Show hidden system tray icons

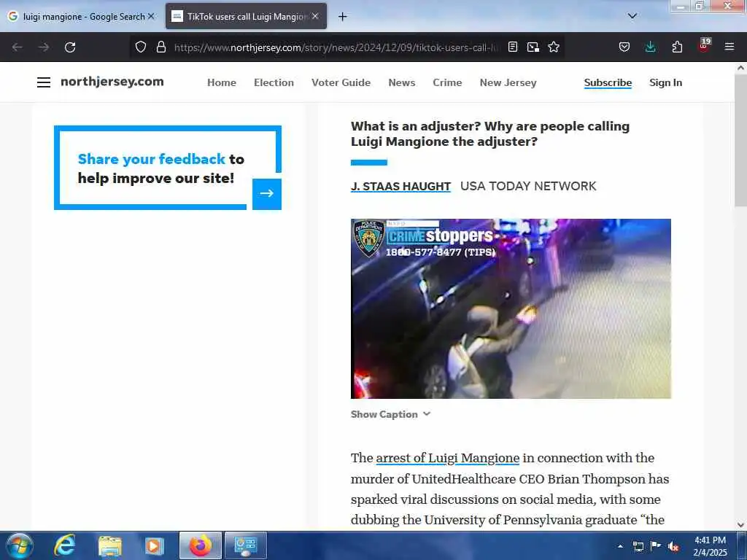coord(620,546)
